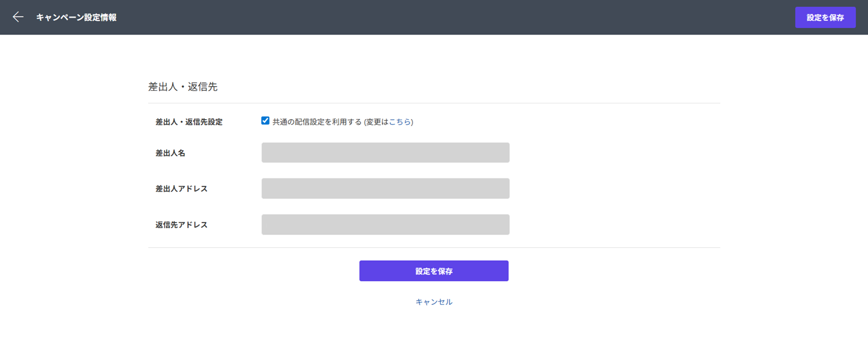The image size is (868, 358).
Task: Click the divider line under the 差出人・返信先 heading
Action: [433, 103]
